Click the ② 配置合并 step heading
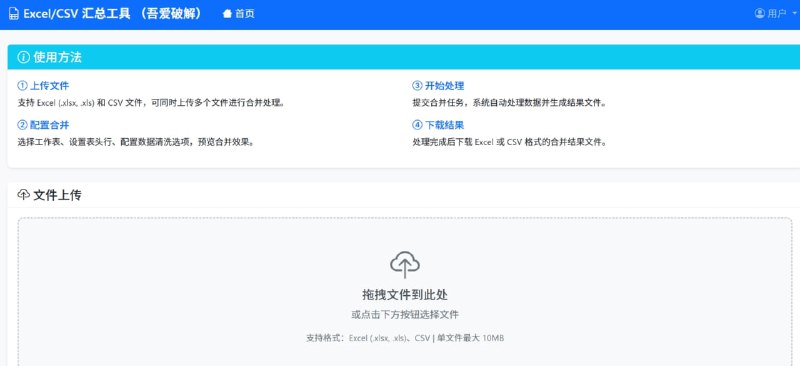 click(x=43, y=125)
